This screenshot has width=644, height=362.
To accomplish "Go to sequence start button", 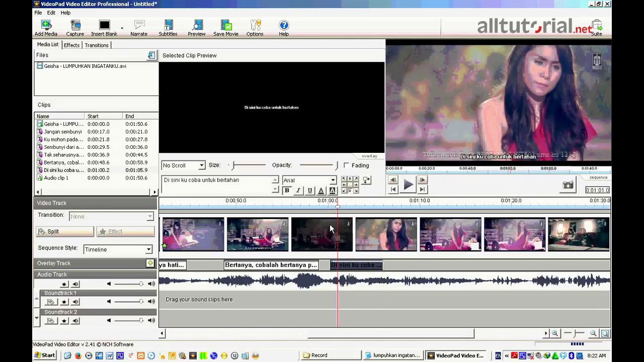I will pyautogui.click(x=393, y=190).
